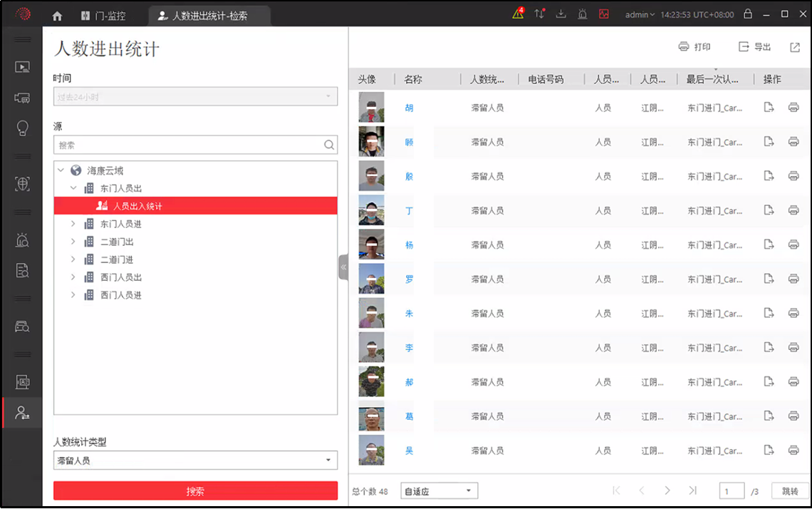Open the 人数统计类型 dropdown showing 滞留人员
Viewport: 812px width, 509px height.
(194, 460)
